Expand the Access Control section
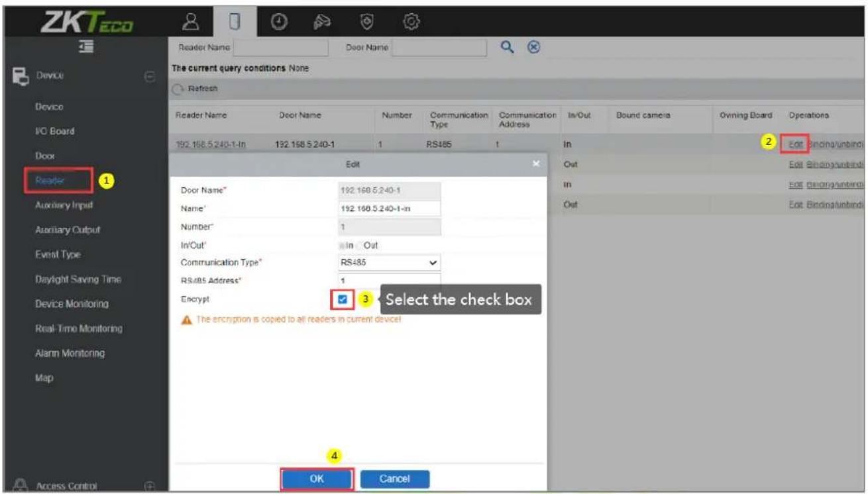The width and height of the screenshot is (868, 494). (148, 484)
